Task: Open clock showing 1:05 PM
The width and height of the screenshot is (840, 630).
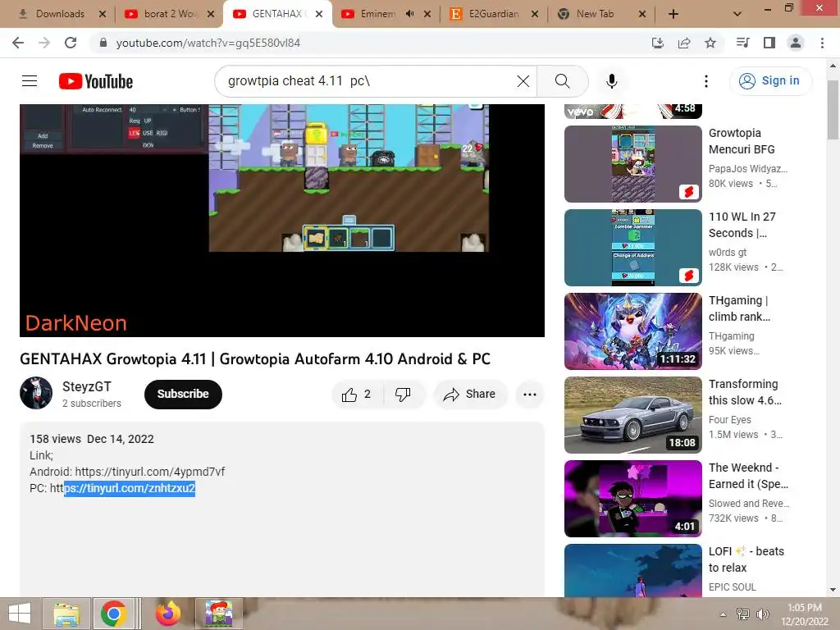Action: click(x=805, y=614)
